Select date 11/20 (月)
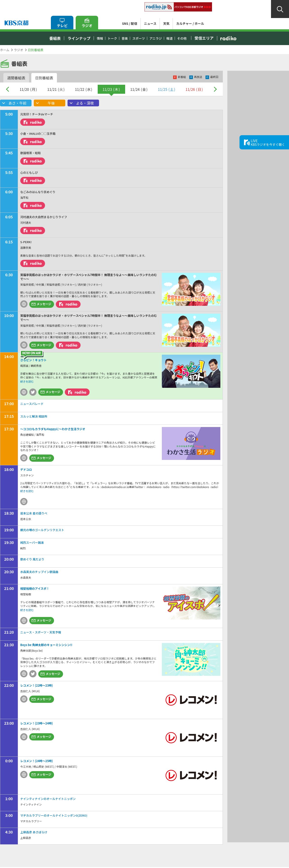Viewport: 289px width, 868px height. click(28, 90)
